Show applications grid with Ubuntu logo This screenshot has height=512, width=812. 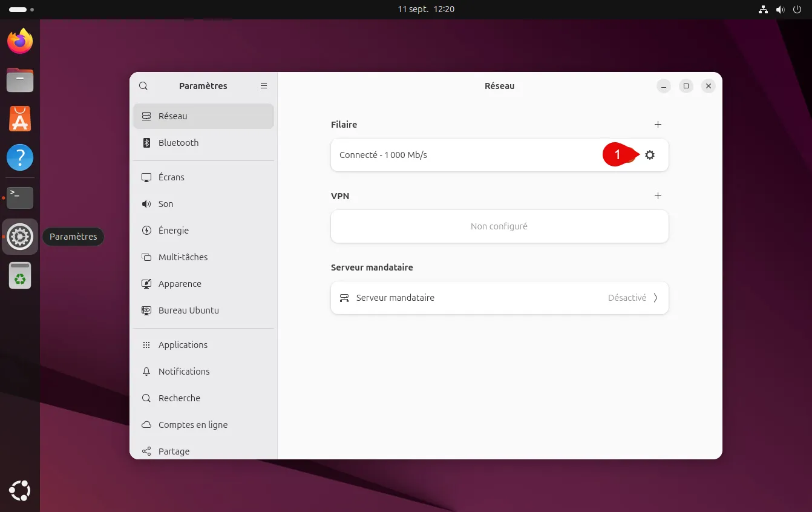pos(20,490)
